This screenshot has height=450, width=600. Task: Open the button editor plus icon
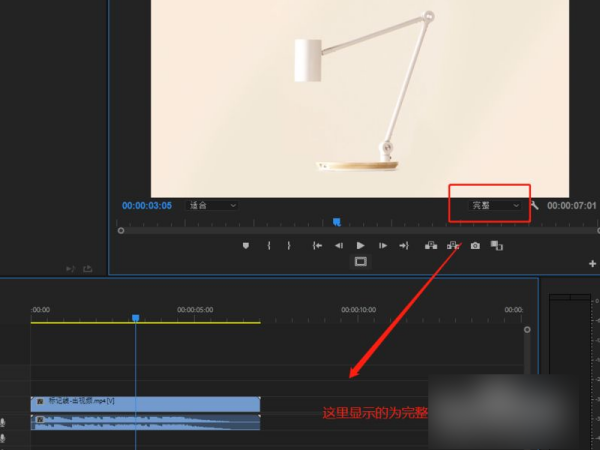click(592, 263)
